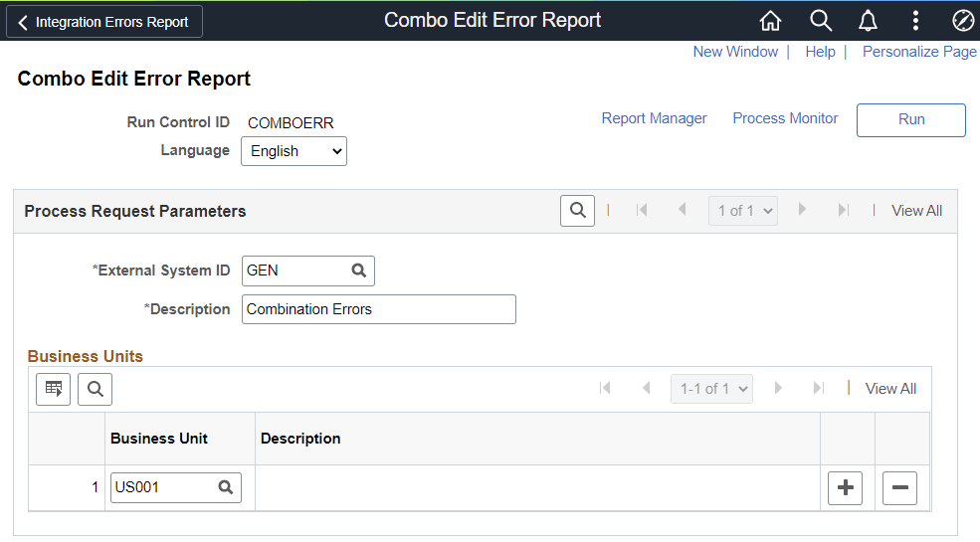Image resolution: width=980 pixels, height=542 pixels.
Task: Open the notifications bell
Action: [x=868, y=21]
